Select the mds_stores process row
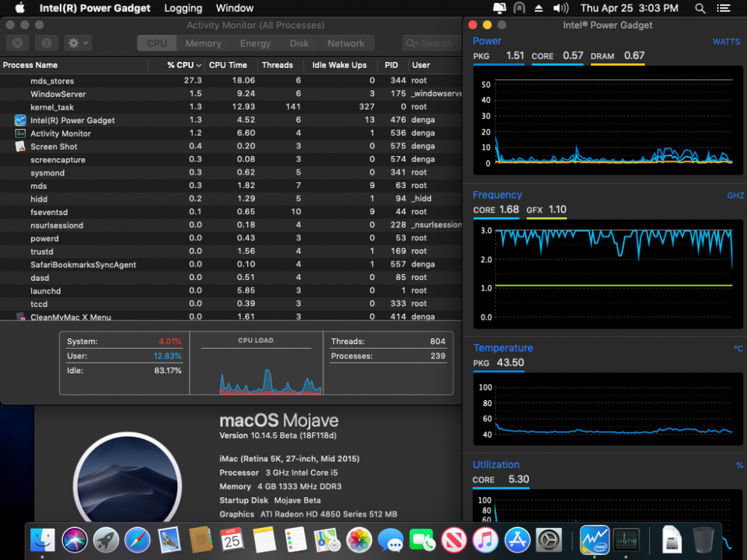747x560 pixels. (x=231, y=81)
